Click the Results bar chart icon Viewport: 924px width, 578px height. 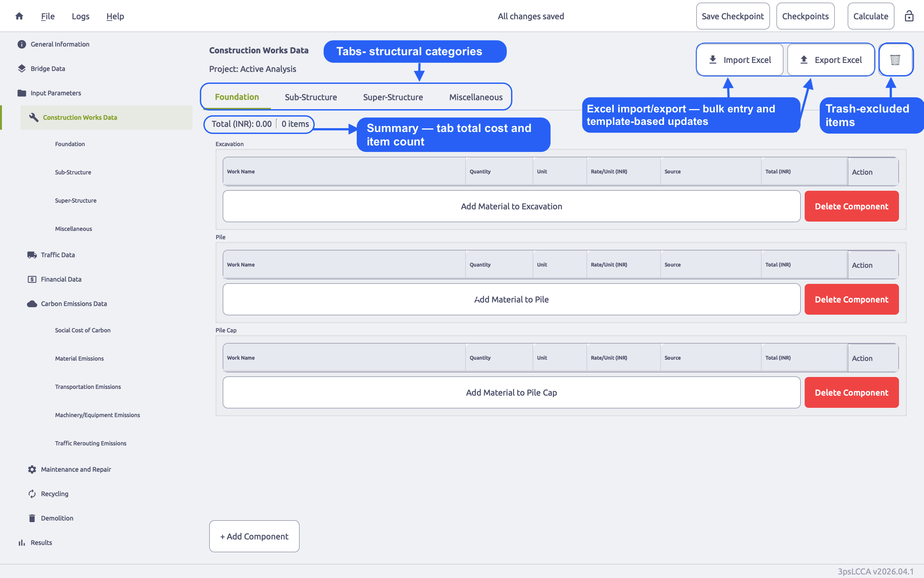[22, 543]
